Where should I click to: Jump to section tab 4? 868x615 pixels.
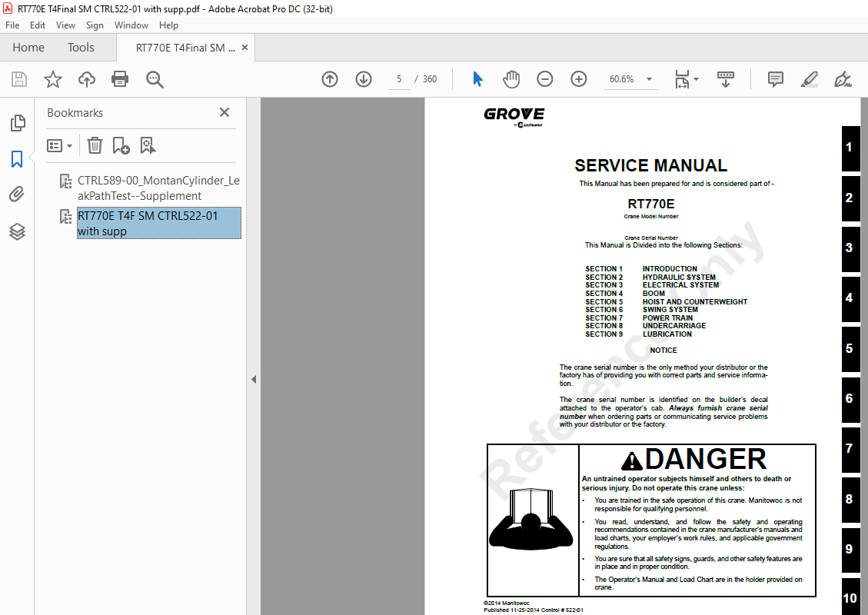pyautogui.click(x=850, y=298)
